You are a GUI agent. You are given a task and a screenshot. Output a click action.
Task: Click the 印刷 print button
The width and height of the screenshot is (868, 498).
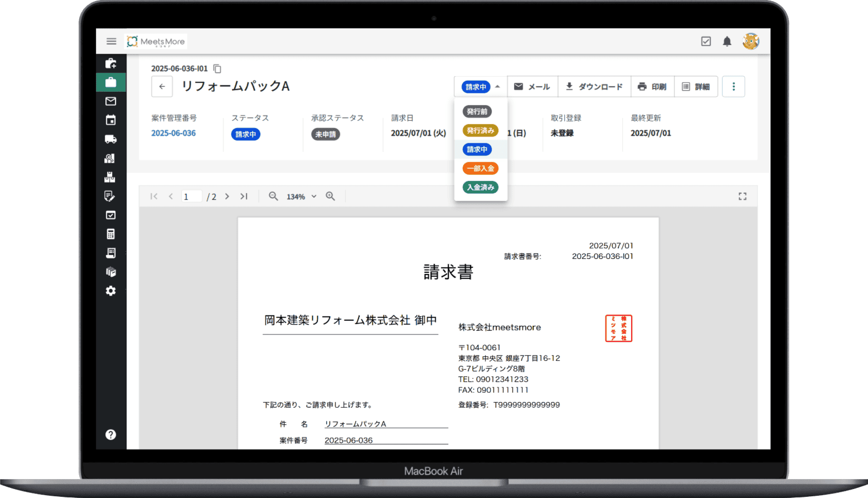tap(652, 86)
